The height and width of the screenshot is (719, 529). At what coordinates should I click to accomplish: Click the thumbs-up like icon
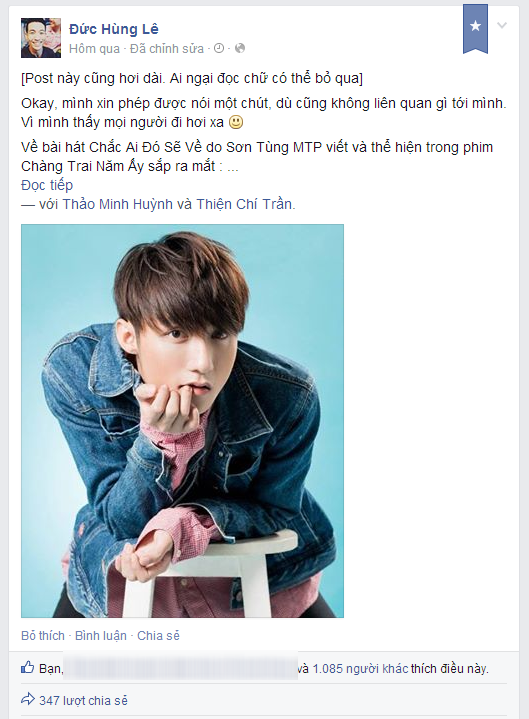(x=28, y=668)
